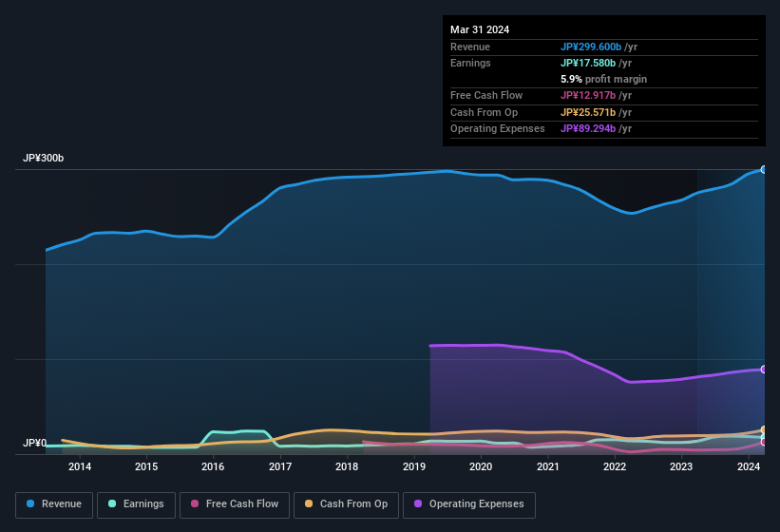Click the JP¥0 y-axis label
The image size is (780, 532).
pos(34,444)
